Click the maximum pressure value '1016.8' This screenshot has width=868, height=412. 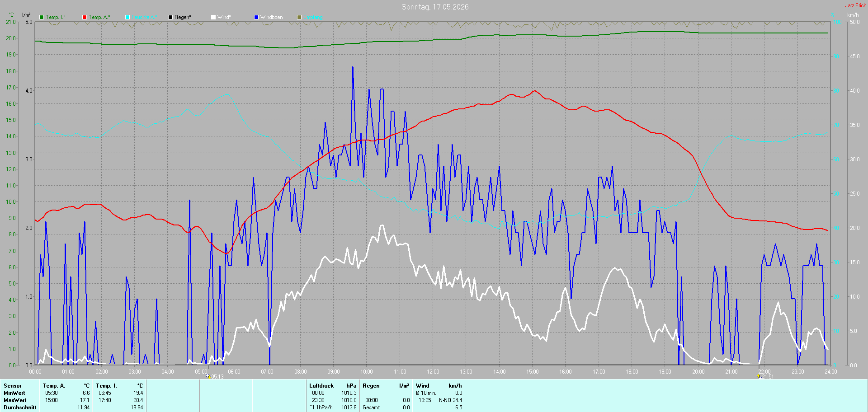point(349,400)
